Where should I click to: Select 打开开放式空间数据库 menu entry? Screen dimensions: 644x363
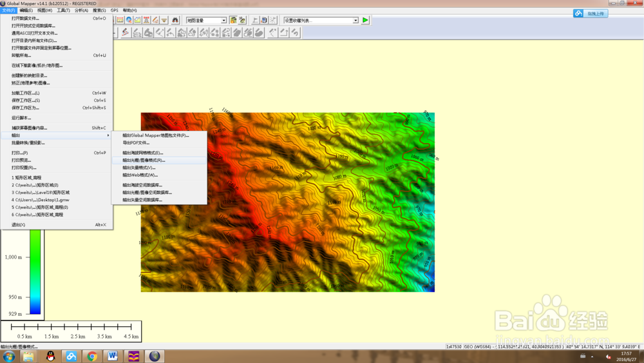point(57,26)
